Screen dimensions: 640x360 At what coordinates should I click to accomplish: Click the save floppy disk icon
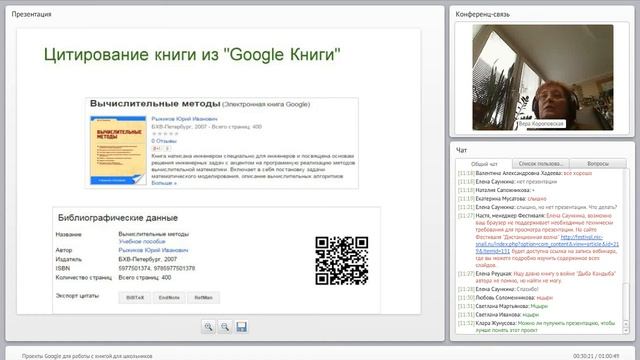coord(241,327)
